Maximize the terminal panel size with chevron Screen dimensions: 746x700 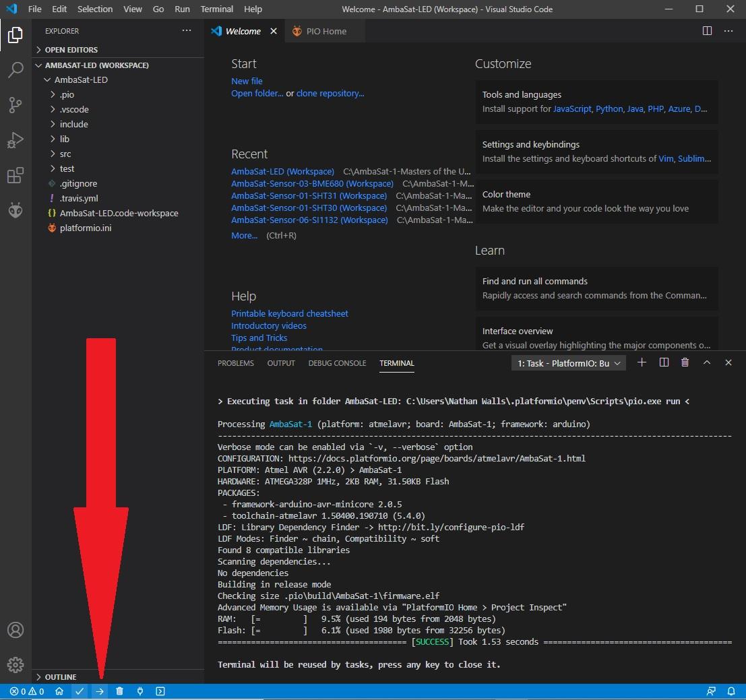click(x=706, y=362)
